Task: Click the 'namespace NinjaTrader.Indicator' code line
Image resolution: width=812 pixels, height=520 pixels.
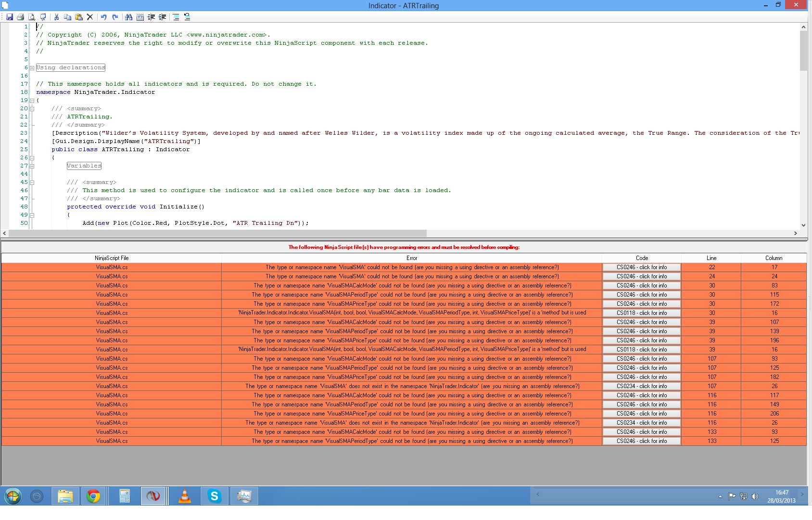Action: 96,92
